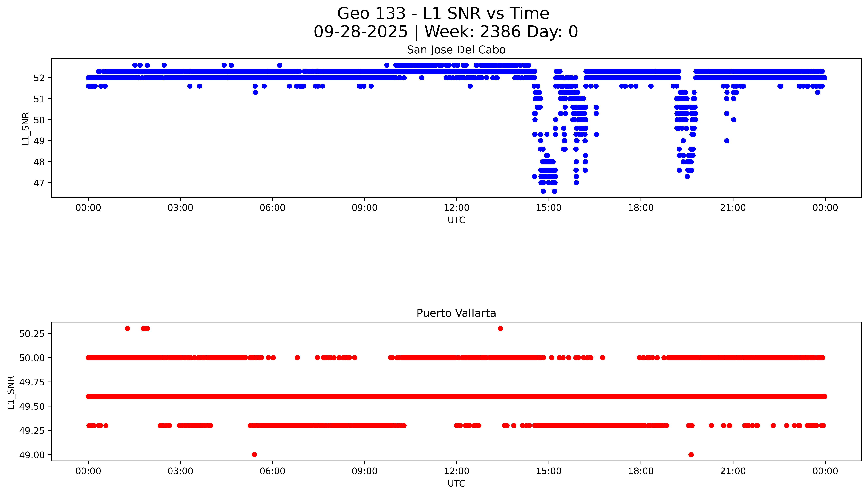This screenshot has width=868, height=495.
Task: Click L1_SNR axis label on Puerto Vallarta plot
Action: (11, 392)
